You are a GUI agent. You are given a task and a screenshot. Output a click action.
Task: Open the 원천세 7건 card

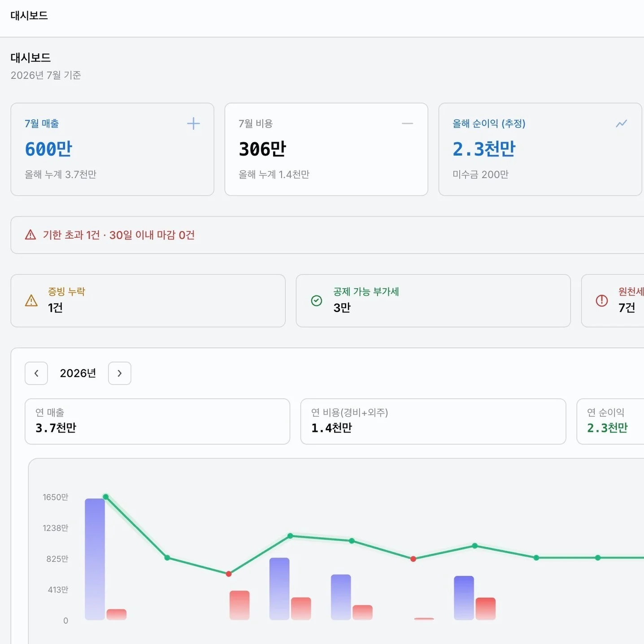[613, 300]
